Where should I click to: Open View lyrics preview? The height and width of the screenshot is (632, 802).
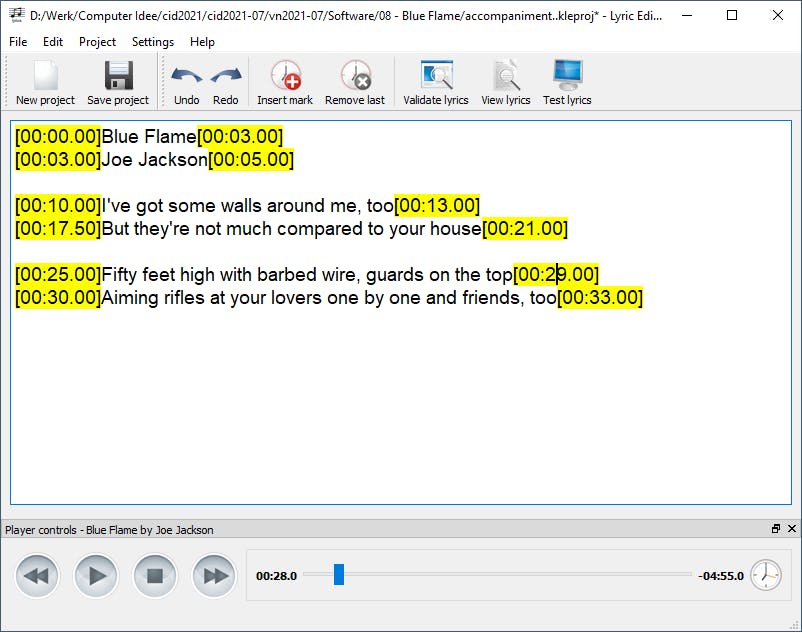coord(506,82)
